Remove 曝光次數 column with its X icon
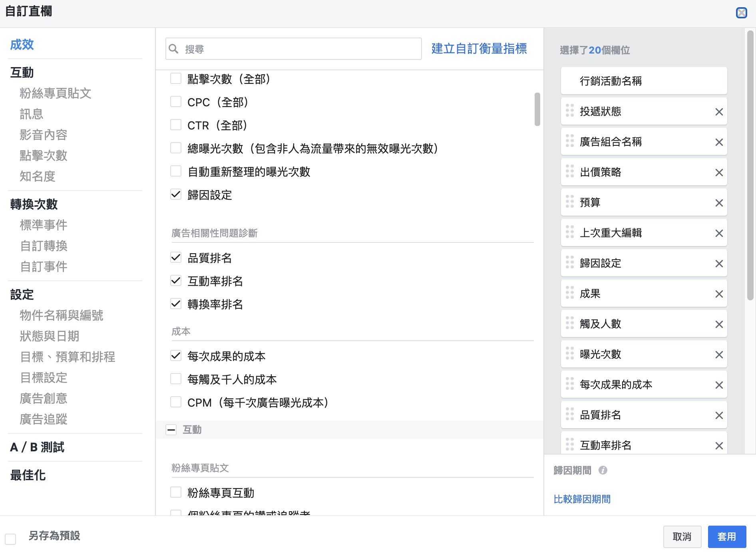This screenshot has height=552, width=756. (719, 355)
